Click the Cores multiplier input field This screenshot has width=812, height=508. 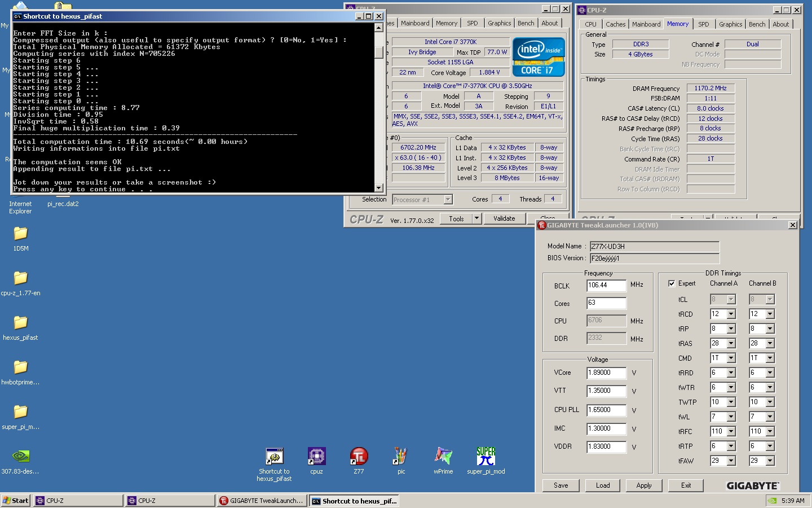(606, 303)
